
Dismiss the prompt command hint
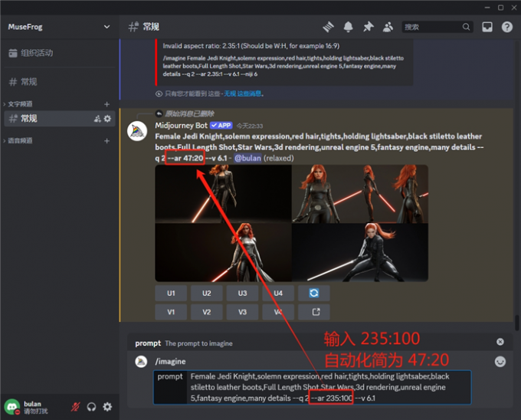500,342
